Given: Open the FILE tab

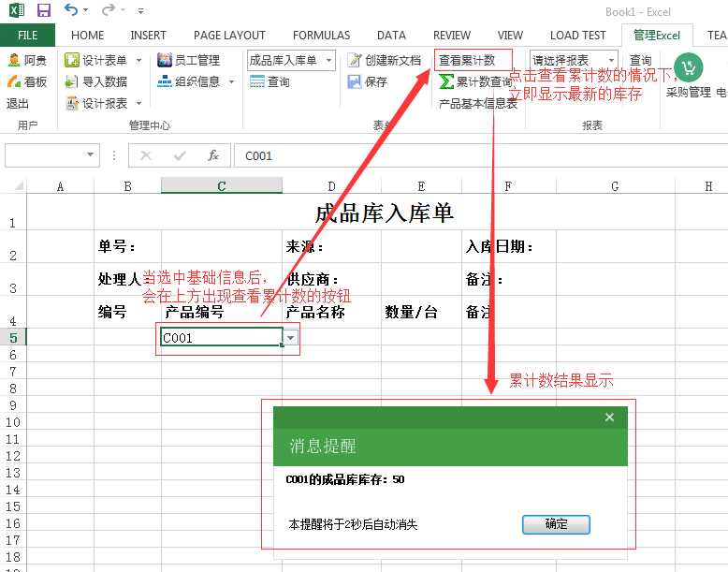Looking at the screenshot, I should point(27,36).
